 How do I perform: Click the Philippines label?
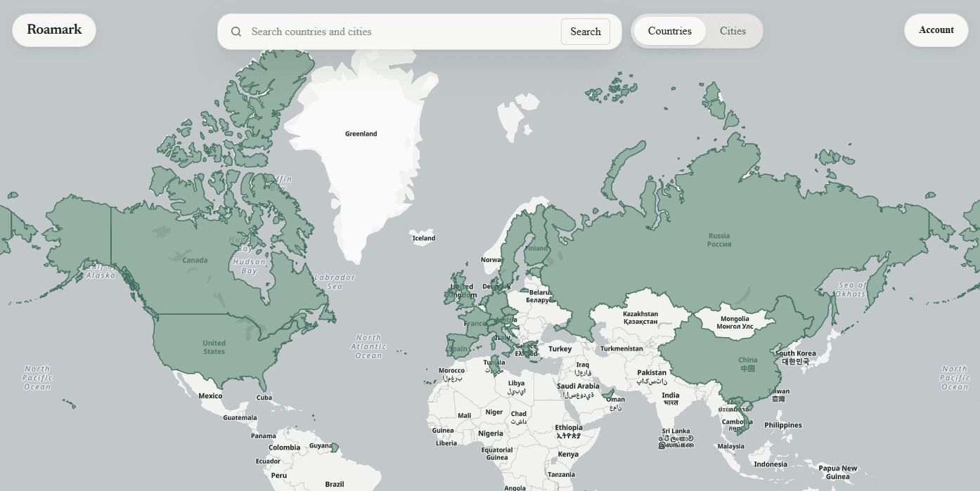pos(783,425)
